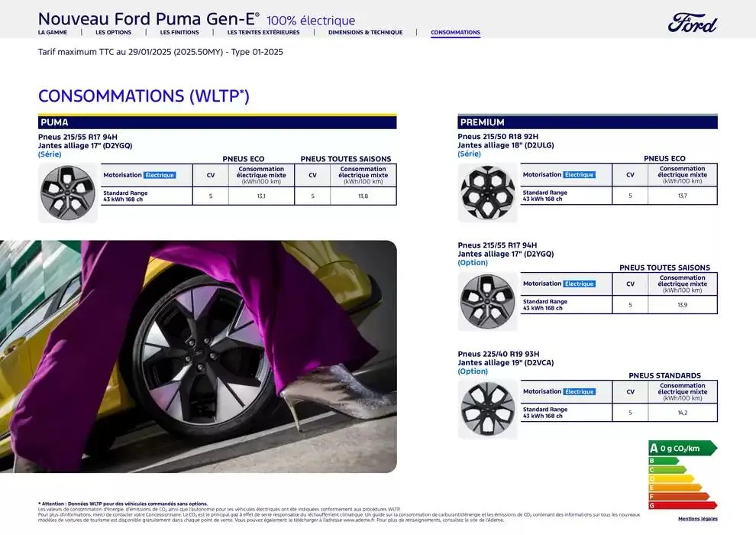Switch to Les Options tab

pyautogui.click(x=113, y=33)
